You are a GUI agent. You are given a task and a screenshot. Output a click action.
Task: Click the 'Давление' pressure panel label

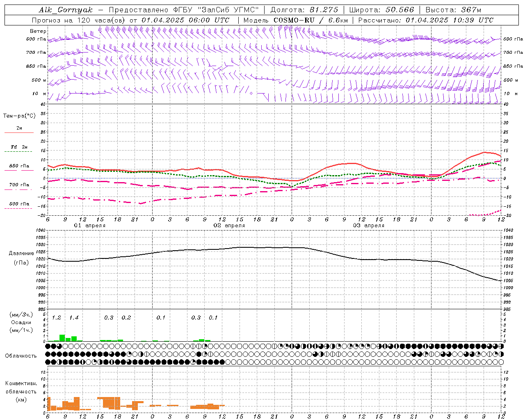point(21,253)
